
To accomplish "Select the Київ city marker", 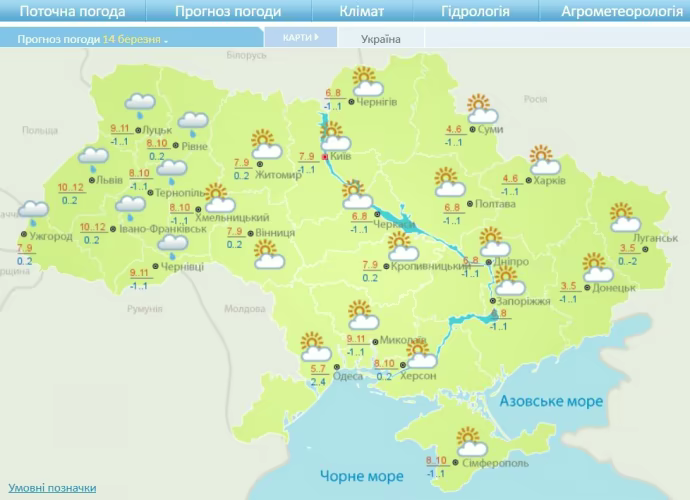I will tap(324, 157).
